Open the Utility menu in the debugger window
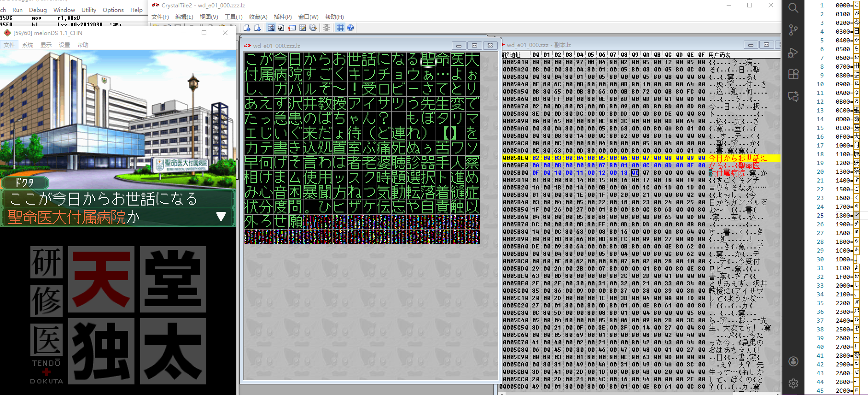868x395 pixels. click(89, 10)
